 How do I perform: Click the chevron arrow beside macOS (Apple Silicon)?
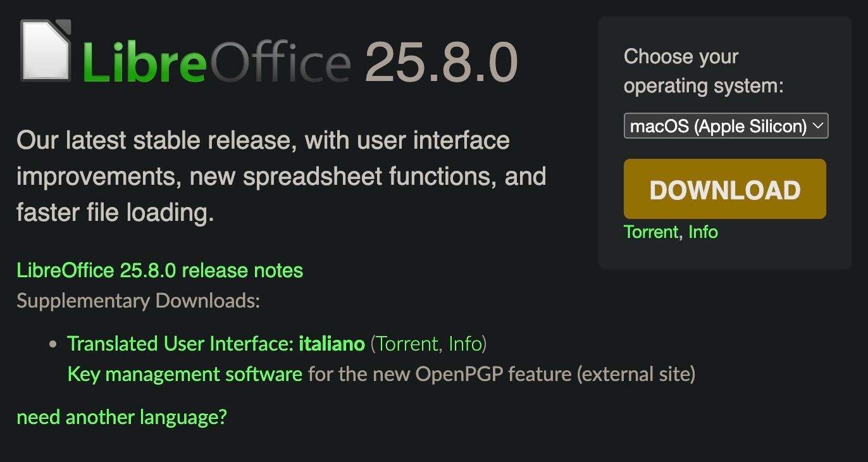pyautogui.click(x=817, y=126)
